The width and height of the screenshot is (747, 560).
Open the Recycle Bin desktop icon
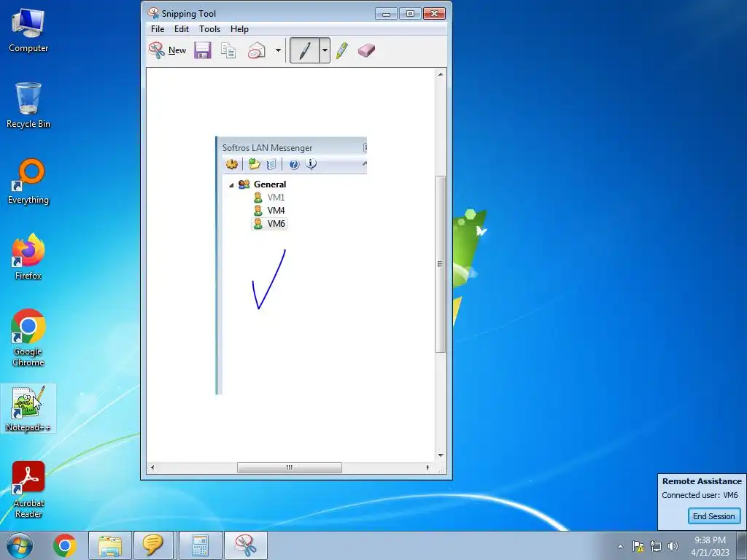pyautogui.click(x=28, y=105)
